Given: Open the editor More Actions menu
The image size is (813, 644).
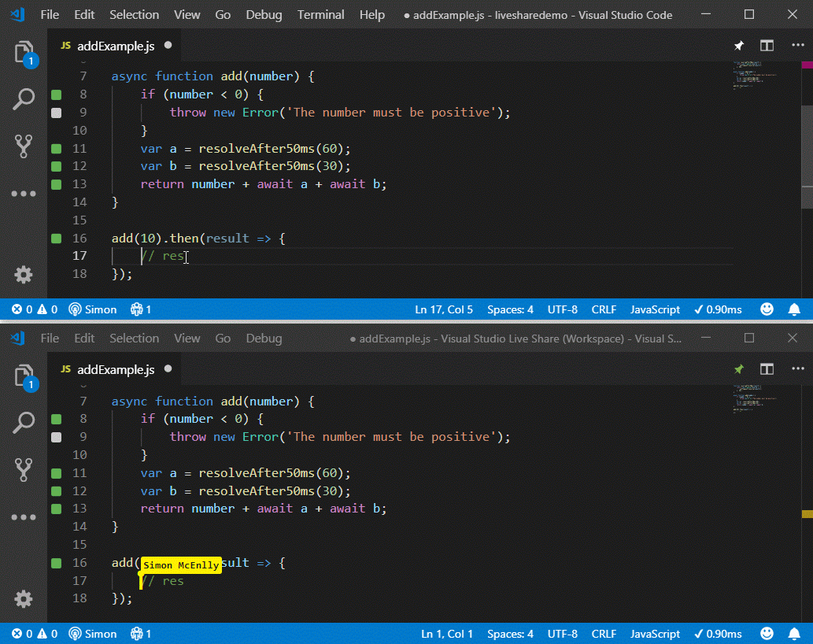Looking at the screenshot, I should point(797,46).
